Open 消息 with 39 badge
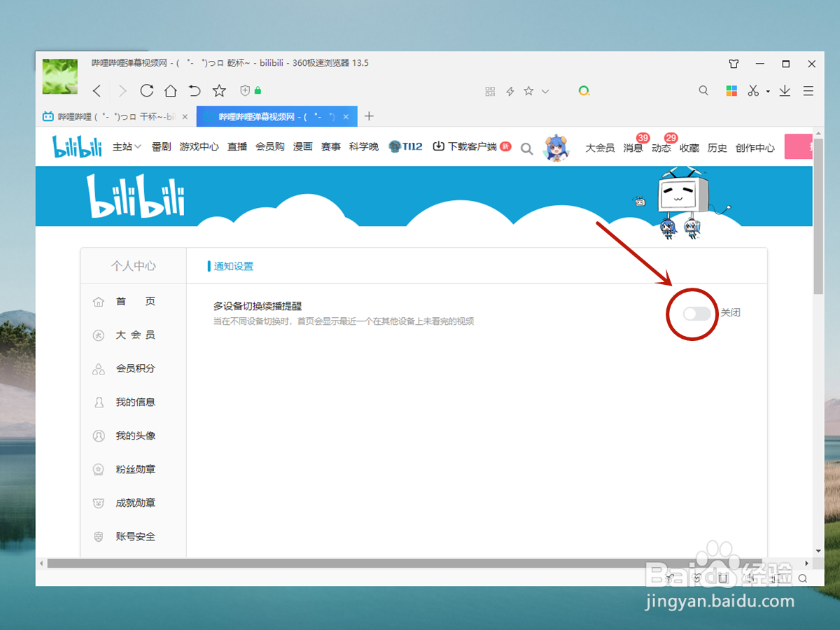The height and width of the screenshot is (630, 840). pos(633,148)
